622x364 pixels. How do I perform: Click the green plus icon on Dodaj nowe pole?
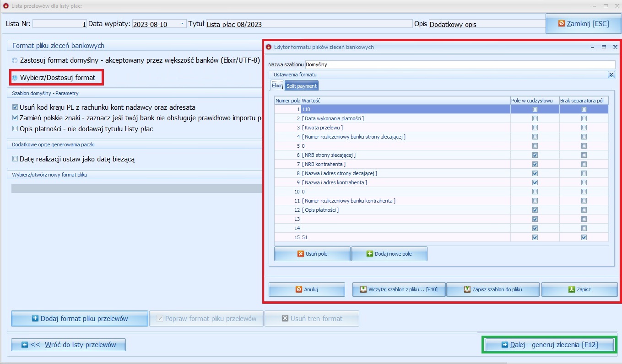point(370,254)
